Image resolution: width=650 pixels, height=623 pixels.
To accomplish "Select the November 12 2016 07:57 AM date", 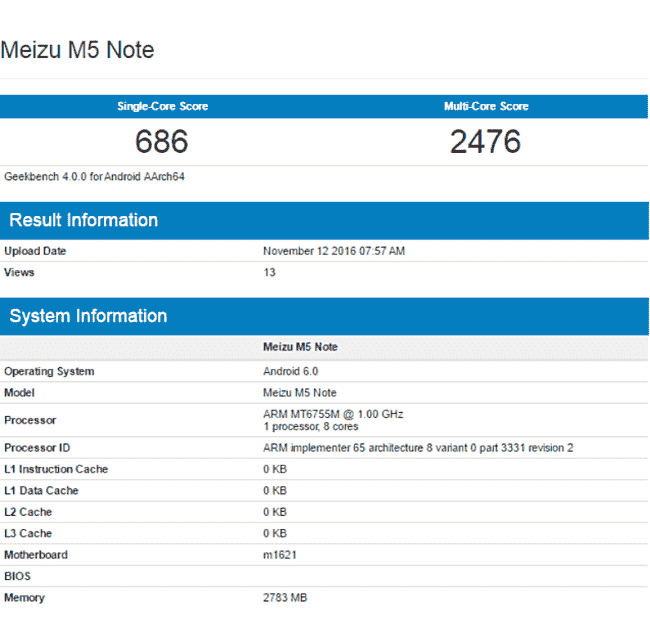I will click(x=334, y=251).
